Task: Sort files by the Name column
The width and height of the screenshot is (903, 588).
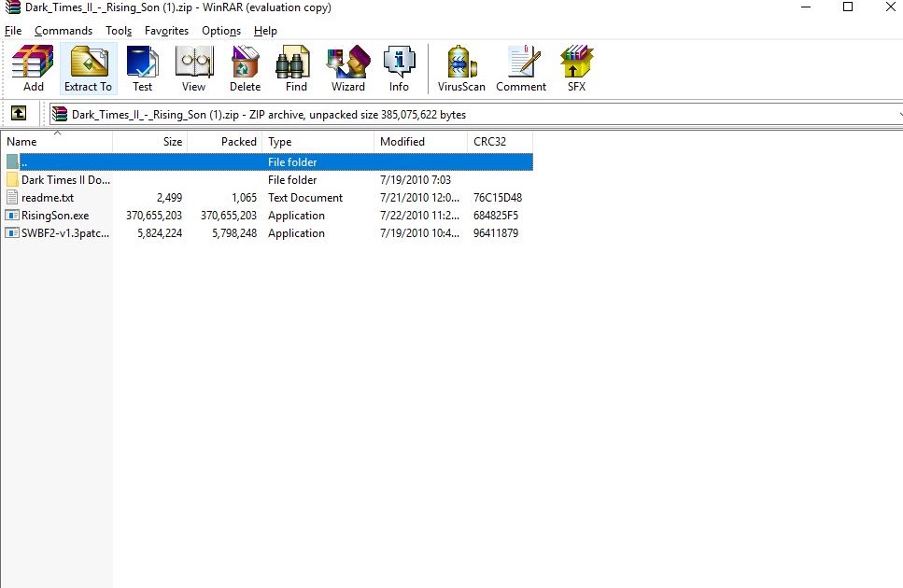Action: [x=56, y=142]
